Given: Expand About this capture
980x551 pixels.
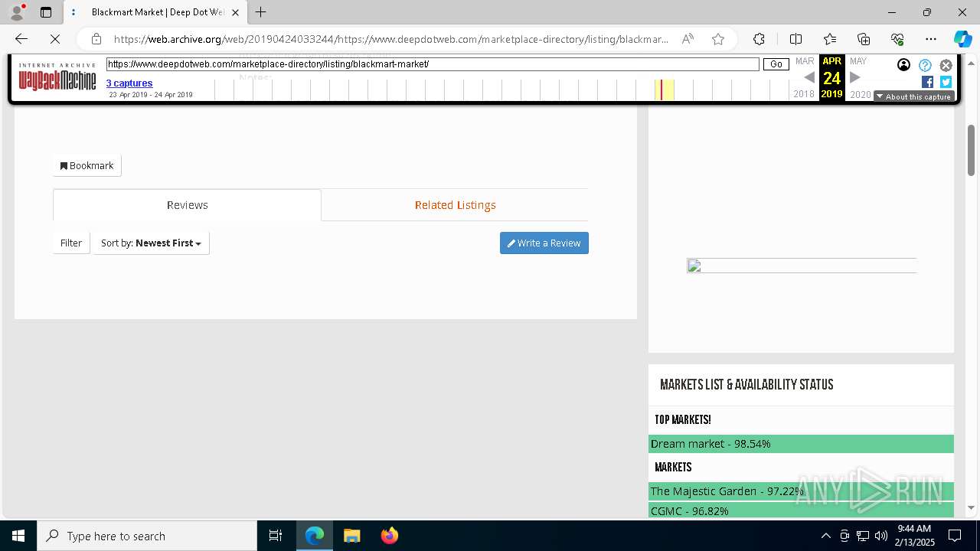Looking at the screenshot, I should (x=914, y=96).
